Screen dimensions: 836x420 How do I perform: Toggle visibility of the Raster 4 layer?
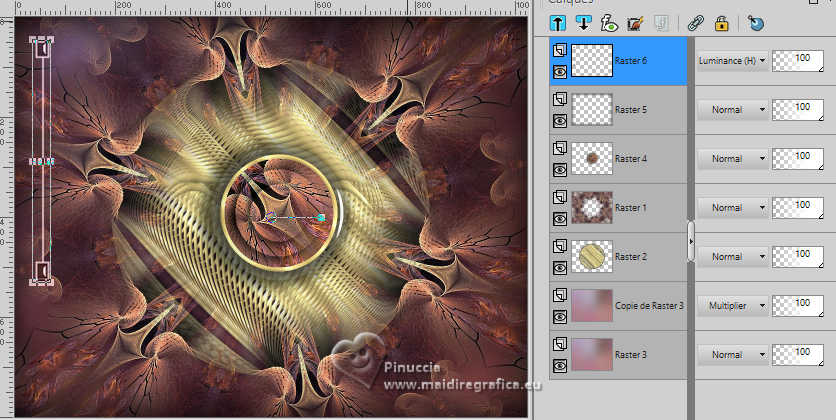(x=559, y=170)
